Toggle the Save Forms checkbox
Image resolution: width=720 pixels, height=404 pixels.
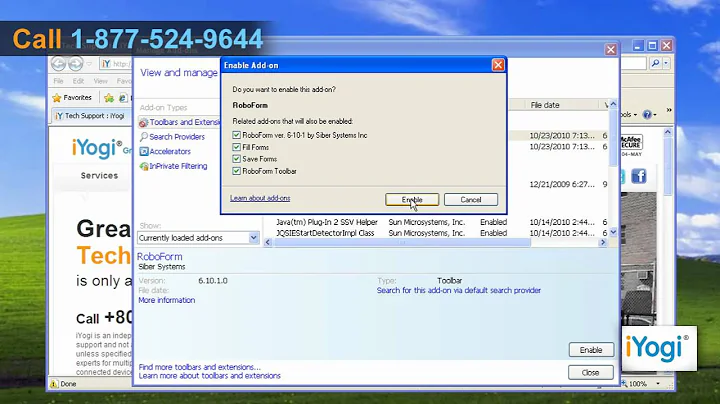pos(236,159)
